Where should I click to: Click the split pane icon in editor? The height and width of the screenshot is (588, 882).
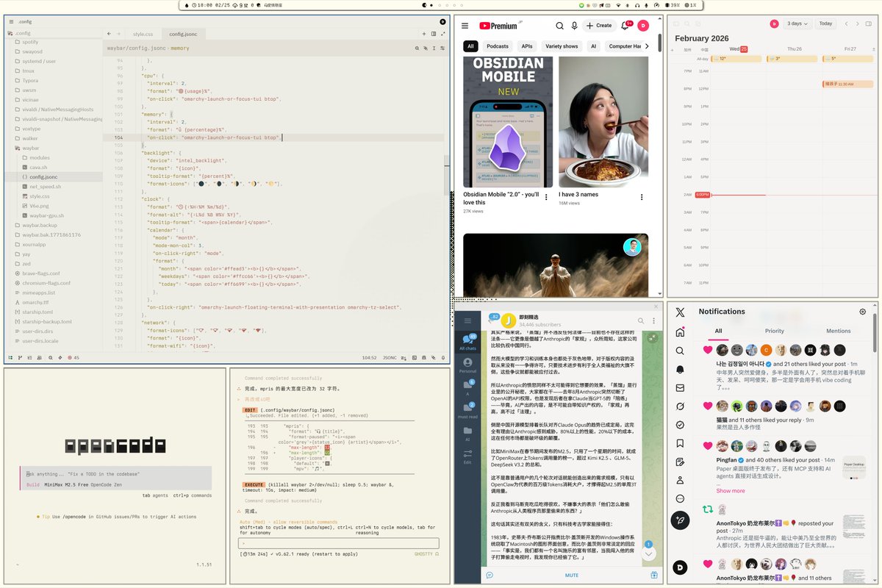(434, 34)
